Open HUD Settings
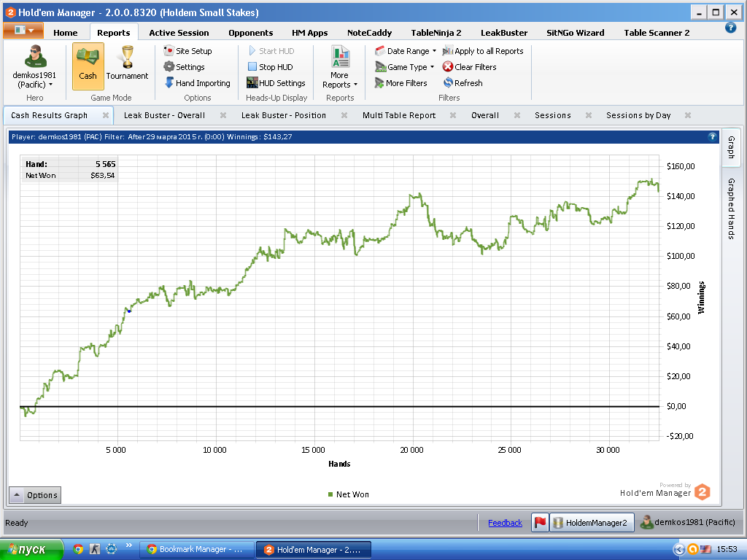747x560 pixels. tap(276, 83)
